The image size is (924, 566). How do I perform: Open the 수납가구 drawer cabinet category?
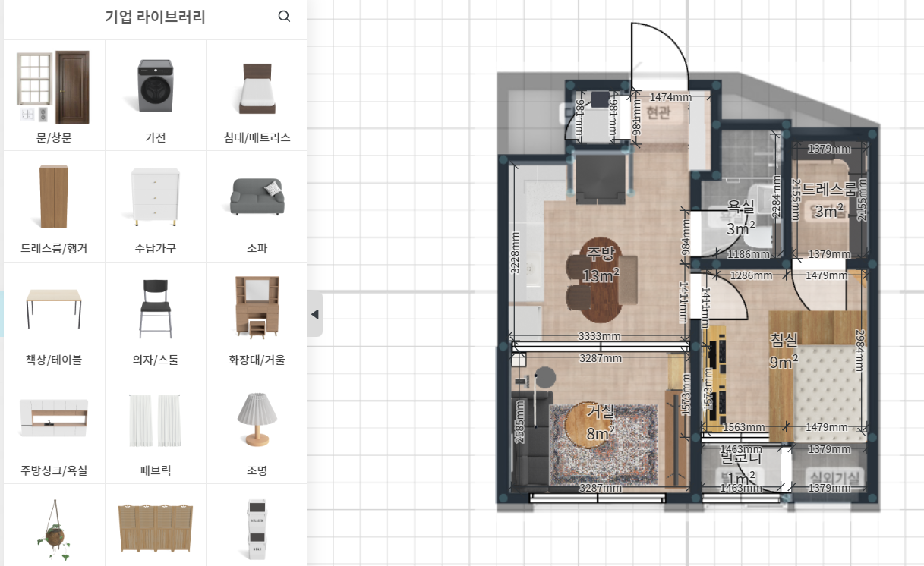tap(156, 206)
